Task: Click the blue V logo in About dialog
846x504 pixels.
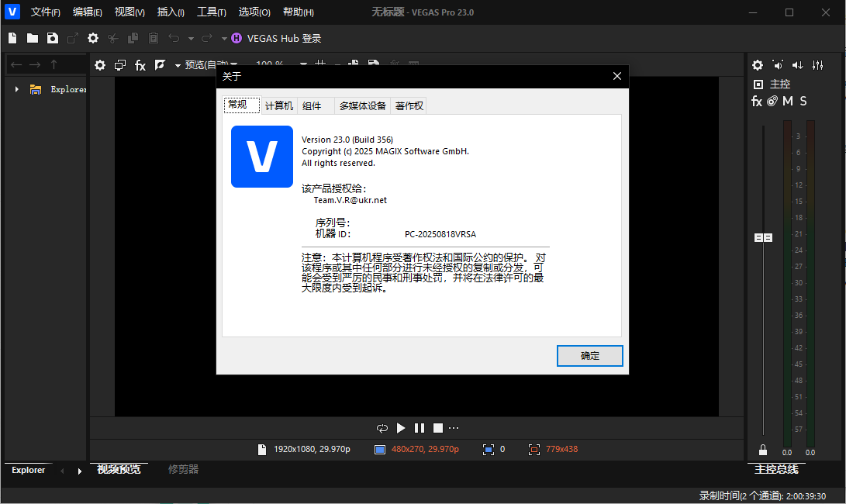Action: coord(262,157)
